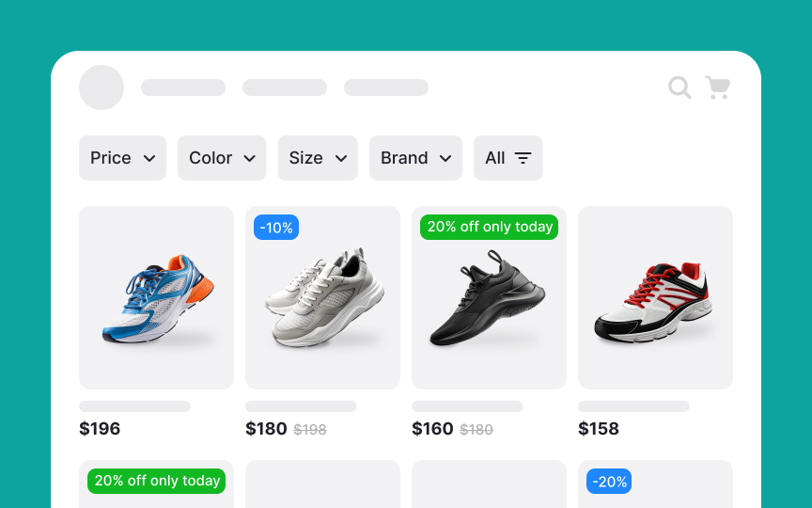Click the chevron arrow beside Price

tap(149, 159)
